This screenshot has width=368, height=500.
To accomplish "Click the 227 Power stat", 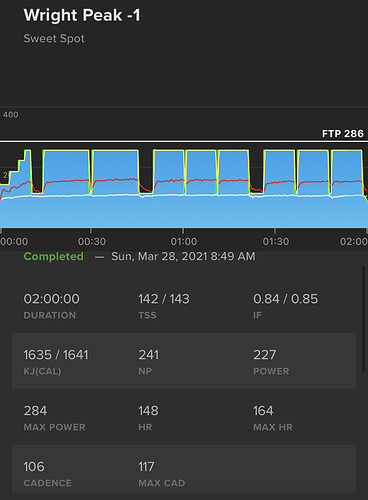I will 271,361.
